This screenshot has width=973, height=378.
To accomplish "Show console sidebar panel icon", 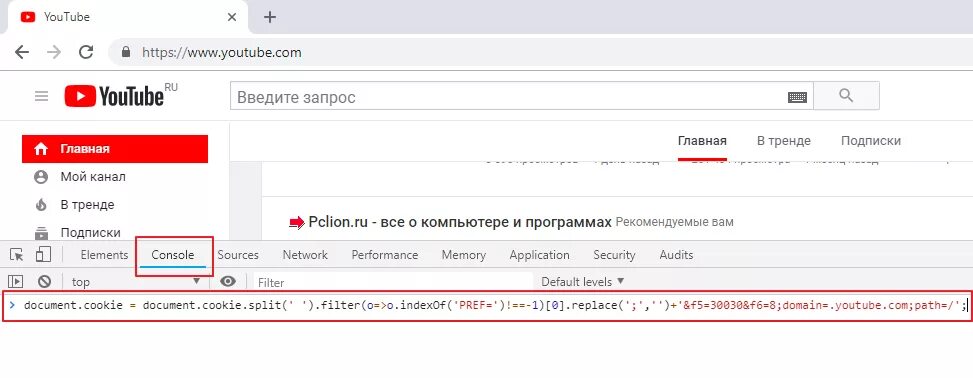I will (x=16, y=282).
